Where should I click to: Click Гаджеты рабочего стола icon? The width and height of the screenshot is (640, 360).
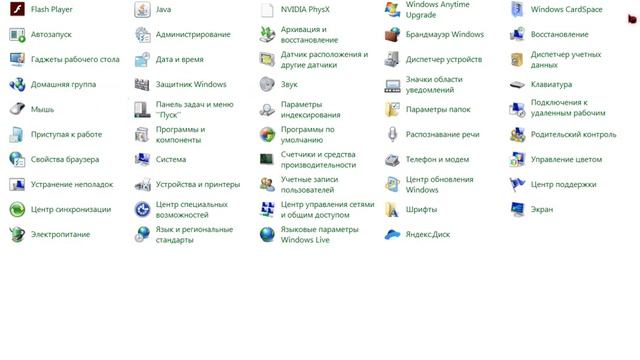click(x=17, y=60)
